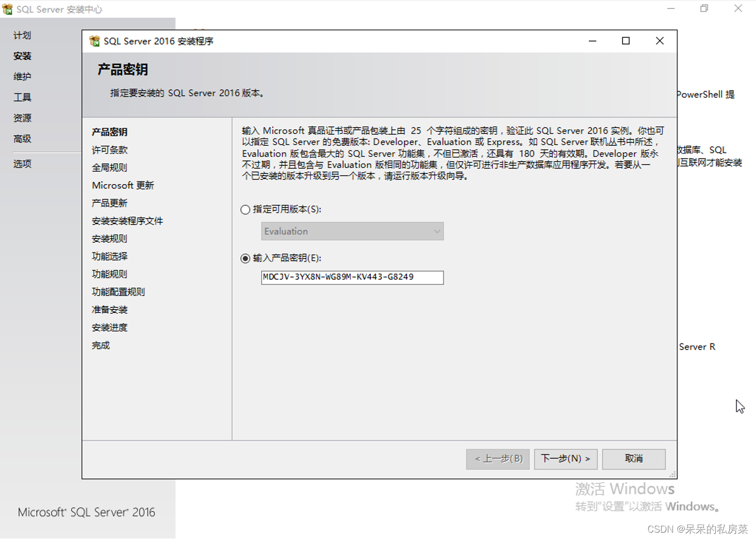Click the 指定要安装的 SQL Server 2016 版本 subtitle

point(188,93)
